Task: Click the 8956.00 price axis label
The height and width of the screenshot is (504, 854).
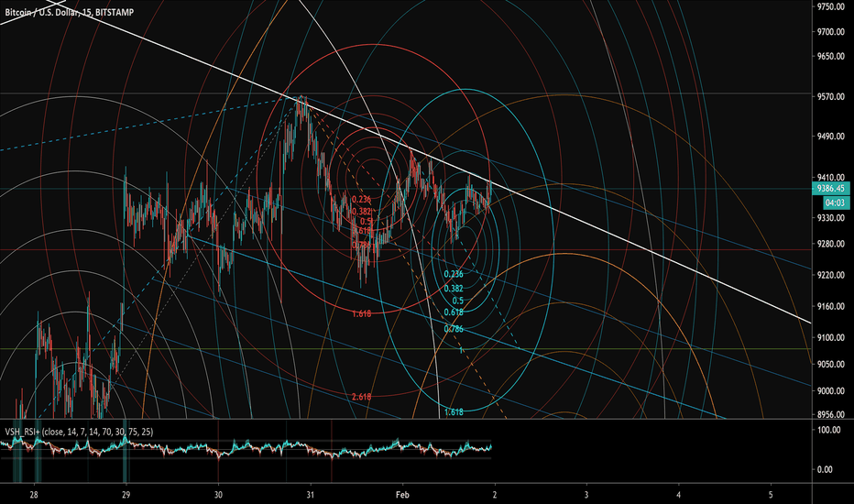Action: pyautogui.click(x=831, y=414)
